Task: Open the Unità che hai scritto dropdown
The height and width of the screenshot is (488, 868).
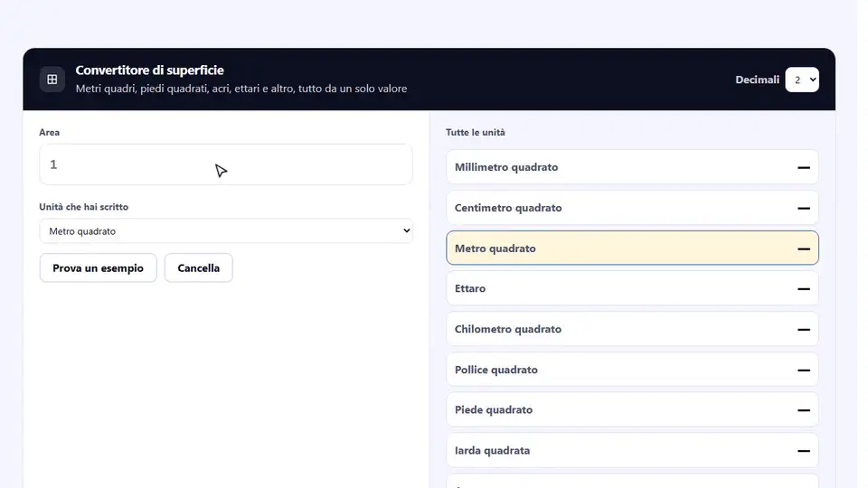Action: pyautogui.click(x=226, y=230)
